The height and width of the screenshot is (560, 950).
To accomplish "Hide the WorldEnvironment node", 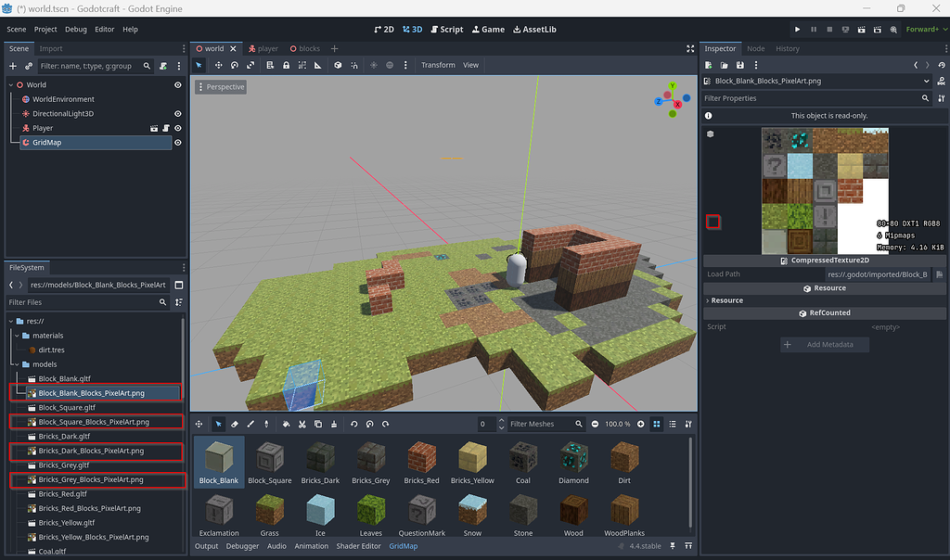I will pyautogui.click(x=177, y=98).
